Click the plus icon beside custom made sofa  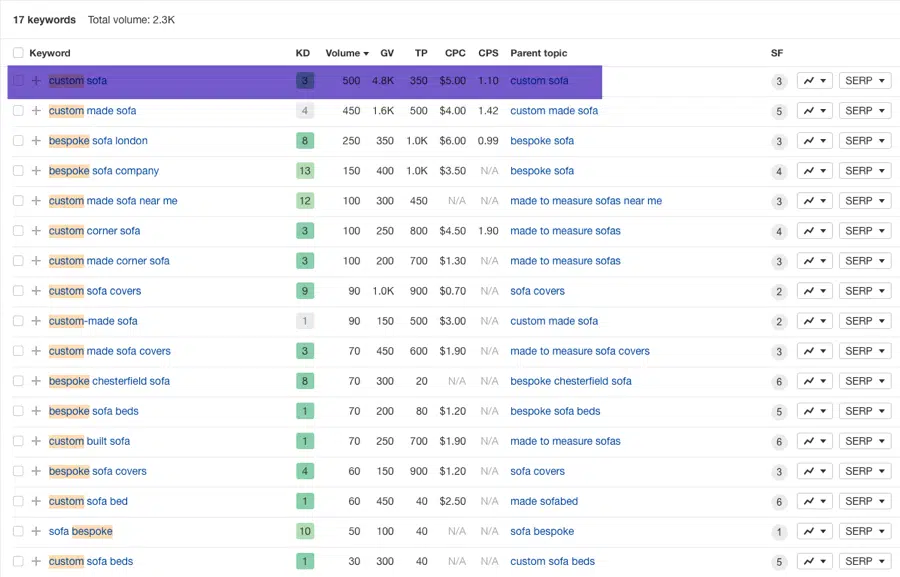(36, 111)
